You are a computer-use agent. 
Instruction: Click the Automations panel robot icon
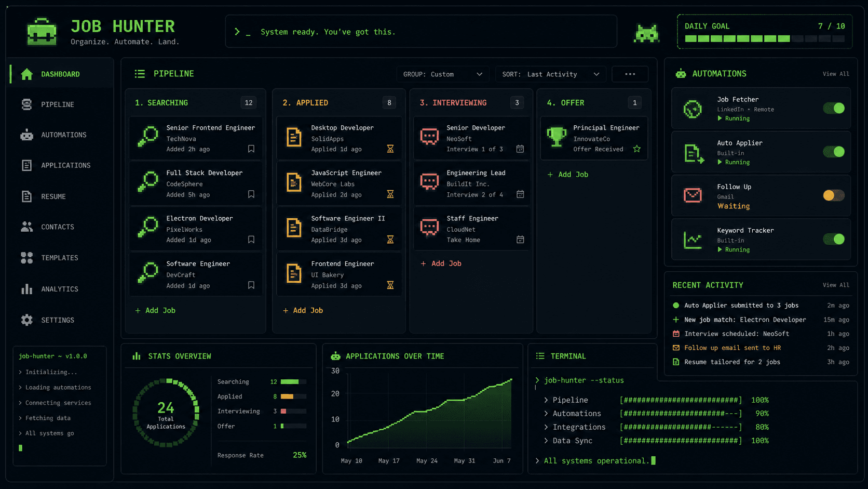(681, 74)
